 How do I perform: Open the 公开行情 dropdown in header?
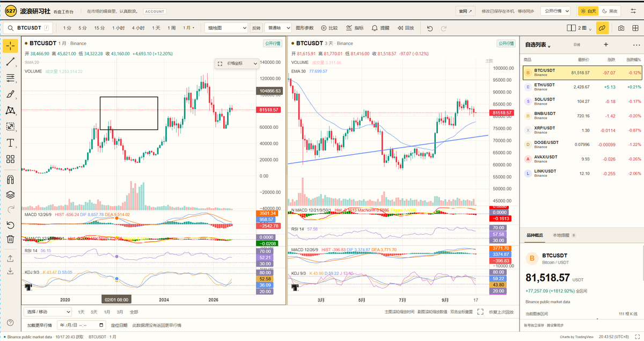[x=556, y=11]
